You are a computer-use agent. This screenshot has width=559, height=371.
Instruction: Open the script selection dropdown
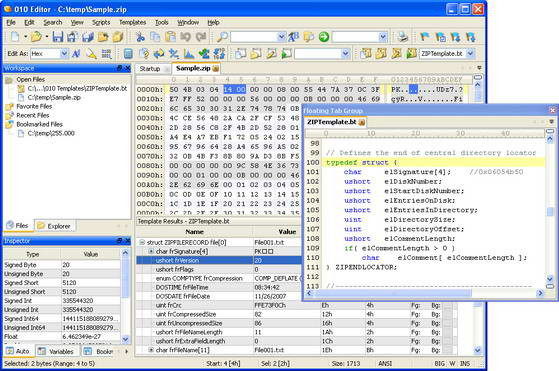(345, 54)
